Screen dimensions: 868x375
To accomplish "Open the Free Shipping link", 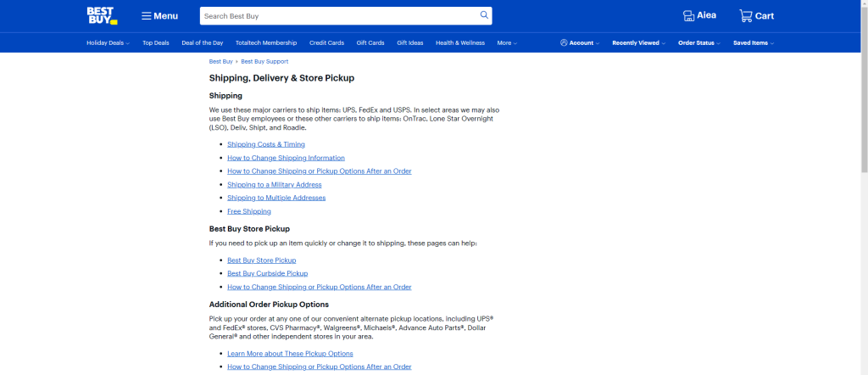I will coord(249,211).
